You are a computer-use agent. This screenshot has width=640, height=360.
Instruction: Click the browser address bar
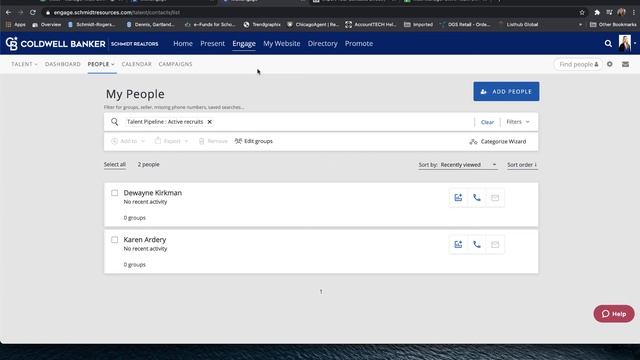pos(310,13)
